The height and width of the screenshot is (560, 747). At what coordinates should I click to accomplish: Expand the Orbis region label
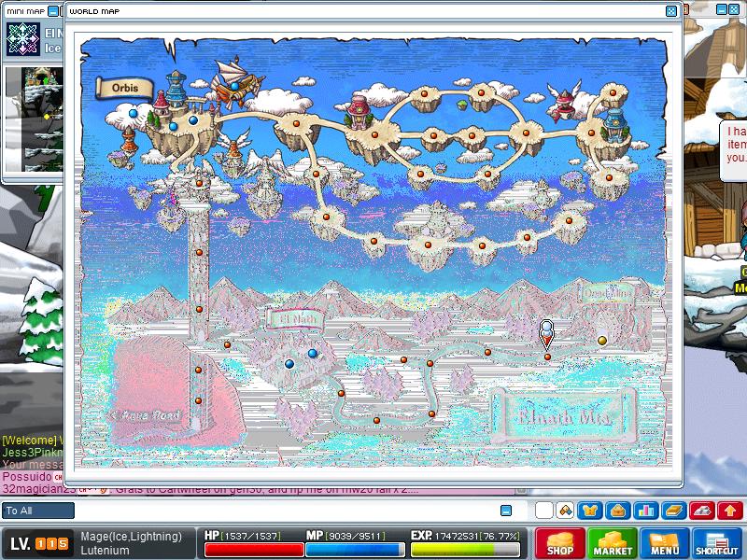tap(124, 88)
